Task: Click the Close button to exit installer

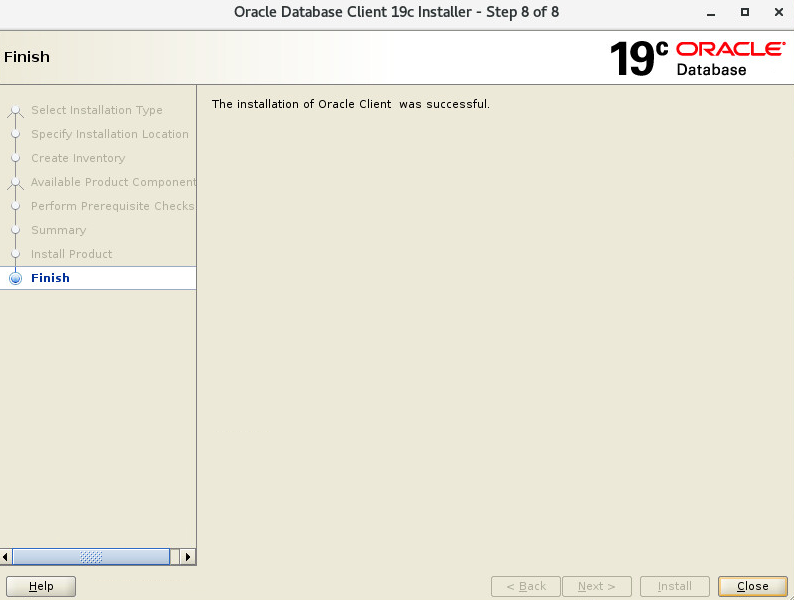Action: pos(752,586)
